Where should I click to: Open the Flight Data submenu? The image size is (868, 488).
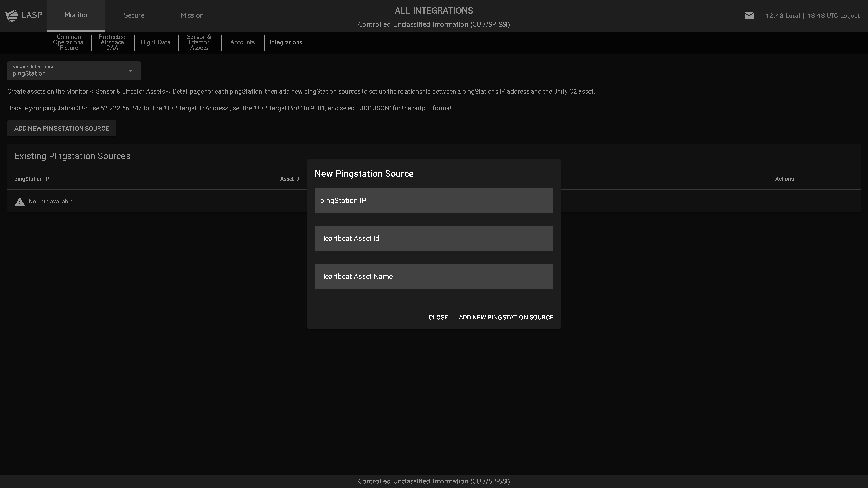tap(156, 42)
